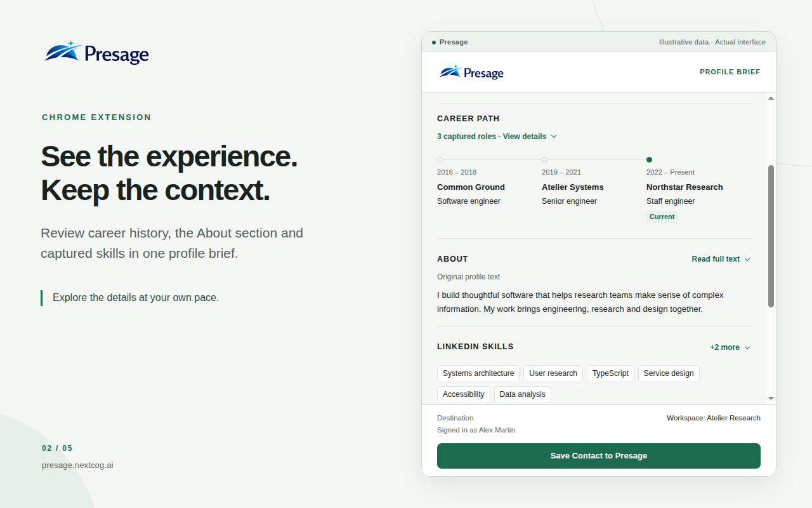Click the Data analysis skill tag

(x=523, y=394)
